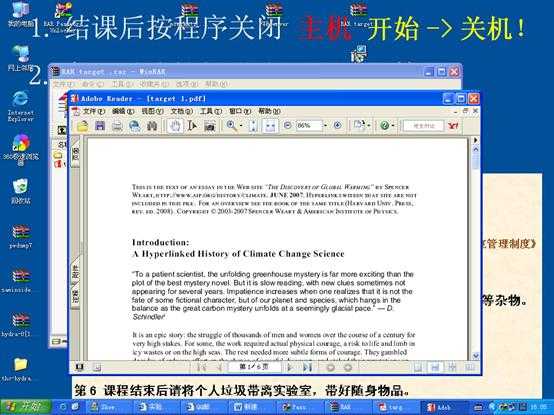Select facing pages layout icon in status bar

click(470, 368)
